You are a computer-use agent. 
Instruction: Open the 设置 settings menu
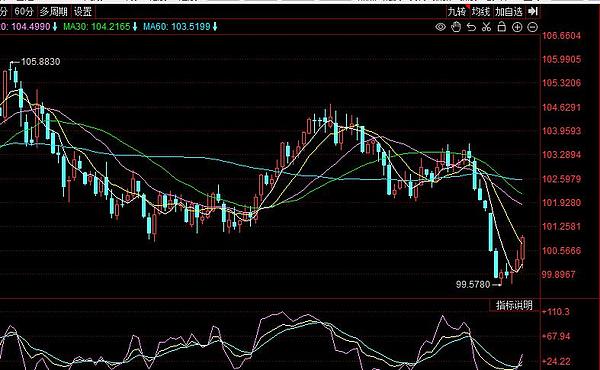coord(83,12)
